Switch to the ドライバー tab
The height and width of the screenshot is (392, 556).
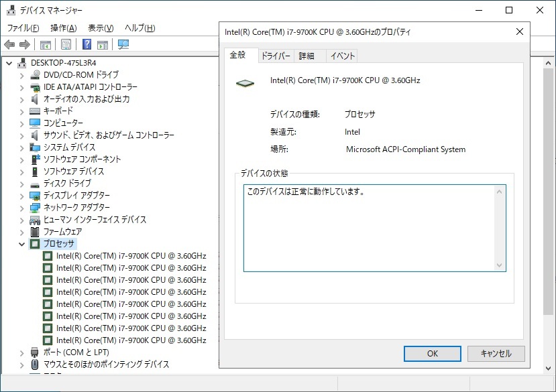(276, 56)
